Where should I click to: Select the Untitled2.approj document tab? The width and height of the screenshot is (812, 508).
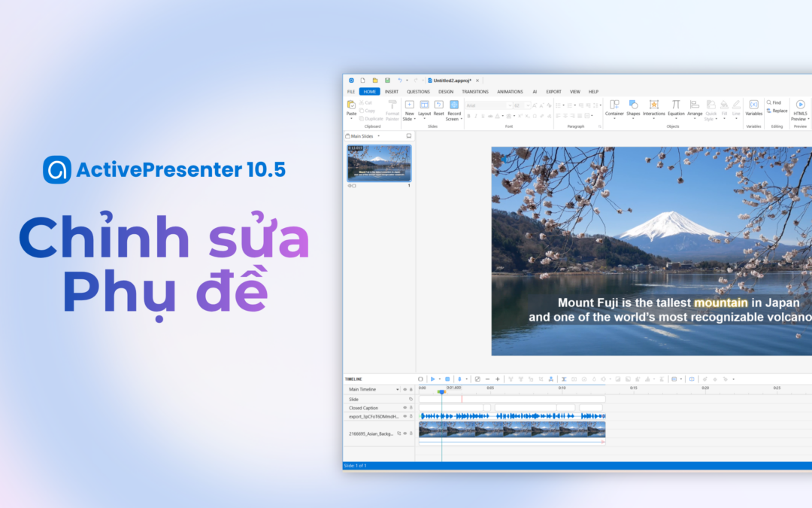[452, 81]
